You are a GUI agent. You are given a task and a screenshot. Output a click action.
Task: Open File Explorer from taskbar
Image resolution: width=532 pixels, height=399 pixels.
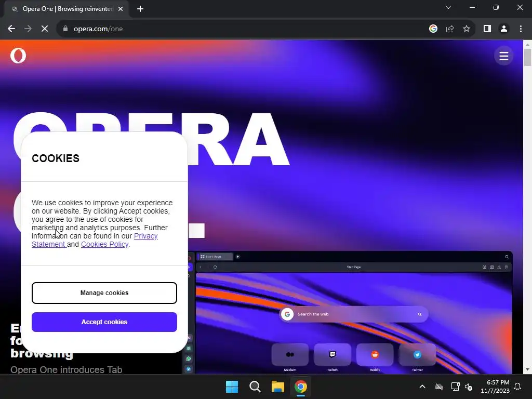pyautogui.click(x=277, y=387)
